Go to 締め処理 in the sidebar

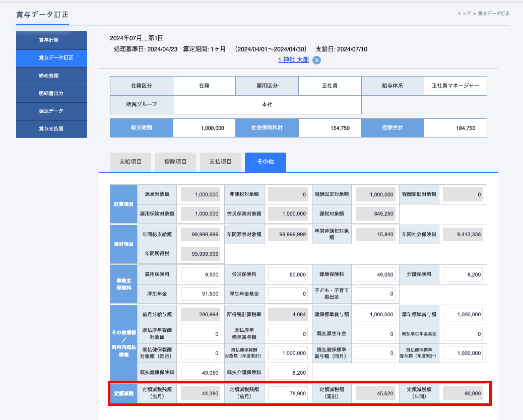(52, 76)
